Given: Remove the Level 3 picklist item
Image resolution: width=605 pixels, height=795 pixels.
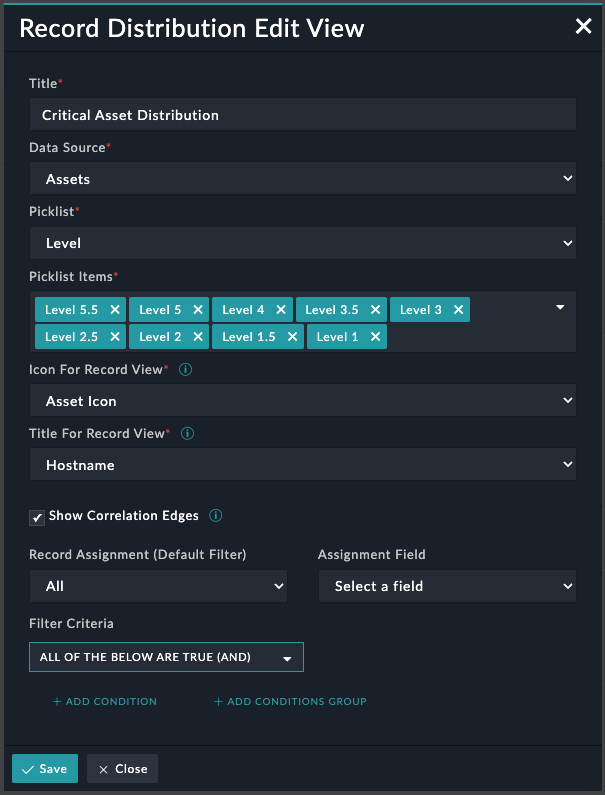Looking at the screenshot, I should pos(458,310).
